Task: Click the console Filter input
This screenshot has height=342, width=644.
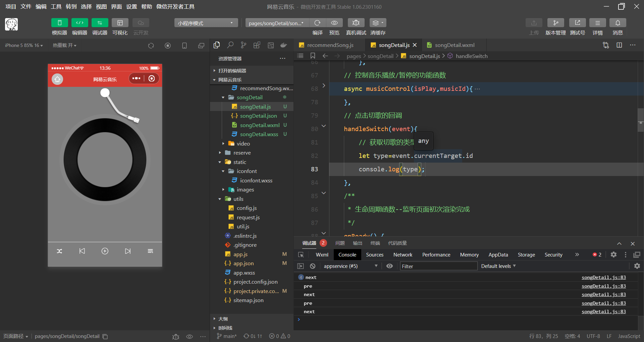Action: [438, 266]
